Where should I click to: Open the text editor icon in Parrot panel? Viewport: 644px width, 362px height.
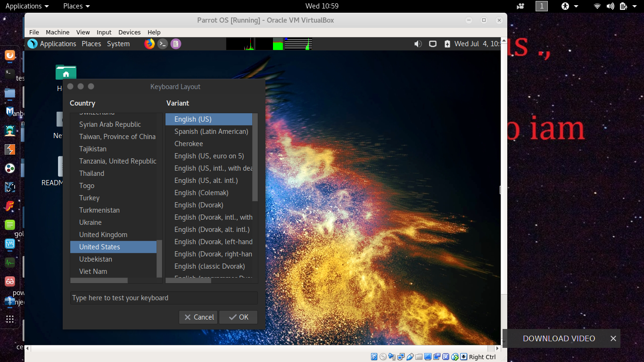click(175, 43)
